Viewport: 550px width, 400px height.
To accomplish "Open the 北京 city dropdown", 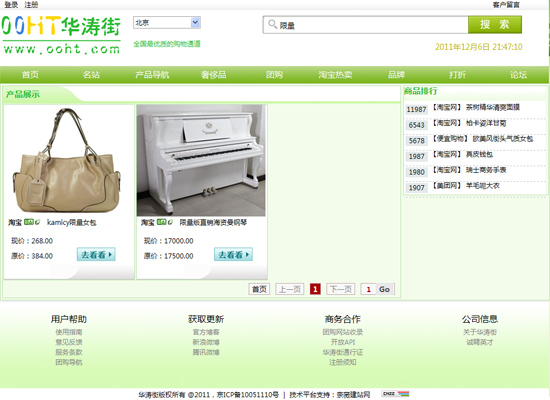I will pyautogui.click(x=167, y=23).
